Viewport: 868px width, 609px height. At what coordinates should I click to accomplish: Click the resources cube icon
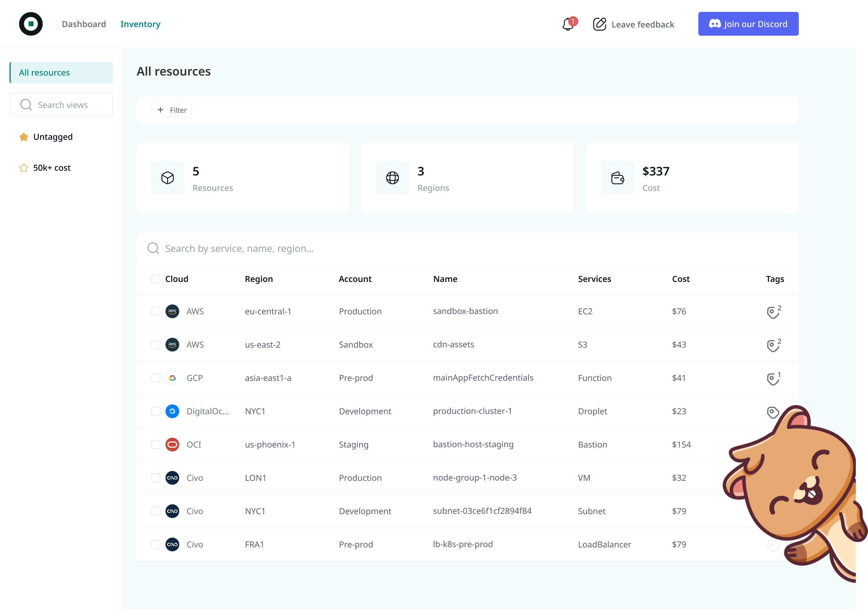168,178
